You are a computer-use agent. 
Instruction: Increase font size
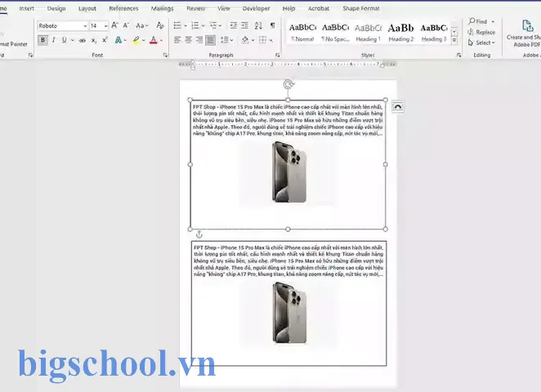pos(115,25)
